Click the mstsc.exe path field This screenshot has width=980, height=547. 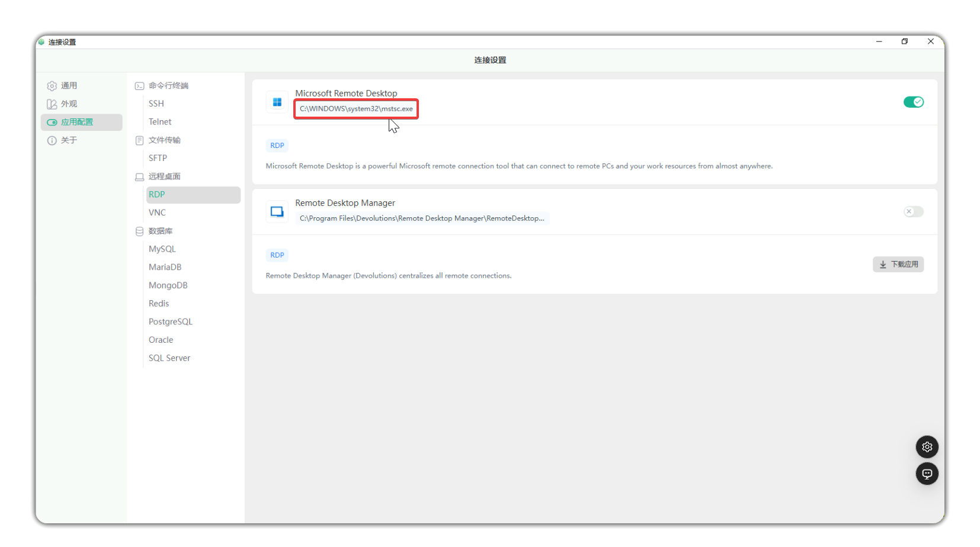click(356, 109)
